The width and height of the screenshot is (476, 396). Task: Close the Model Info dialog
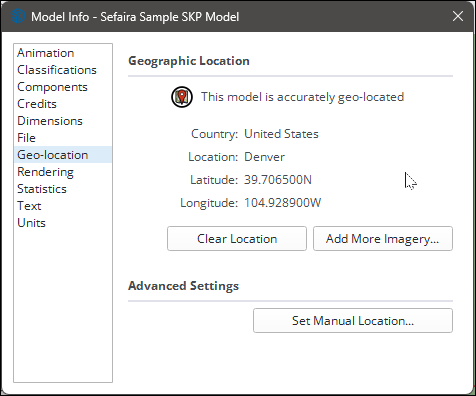[x=458, y=16]
